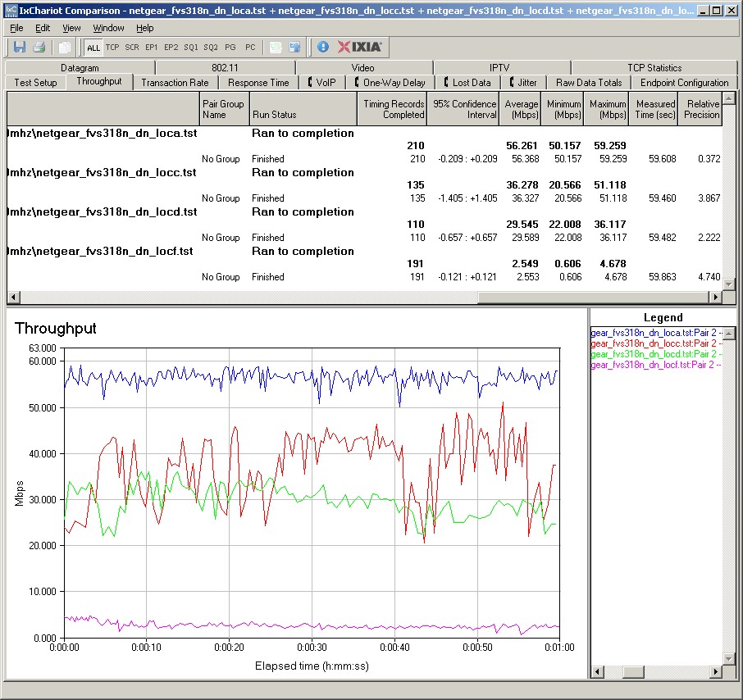743x700 pixels.
Task: Open the Help menu
Action: point(145,28)
